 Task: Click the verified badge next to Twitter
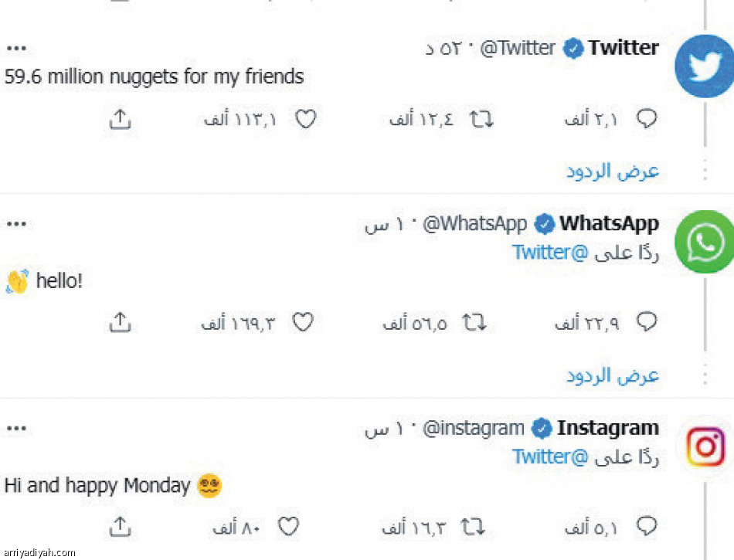[x=573, y=48]
